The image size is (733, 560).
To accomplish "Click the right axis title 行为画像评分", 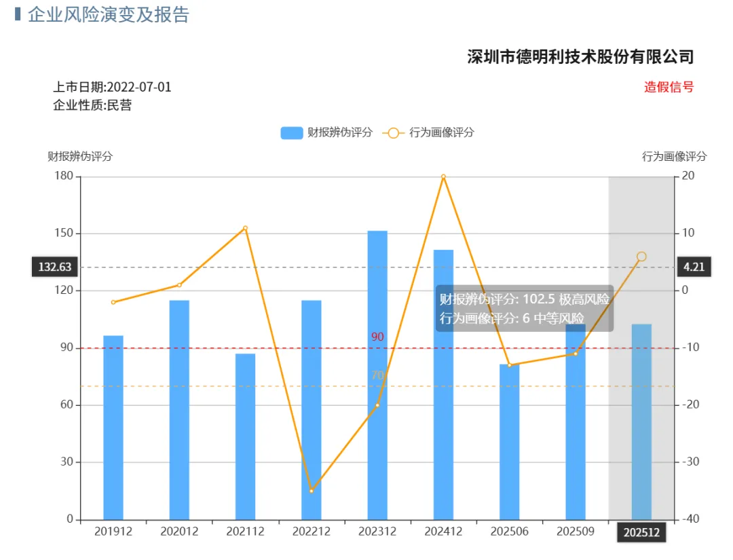I will pyautogui.click(x=674, y=156).
